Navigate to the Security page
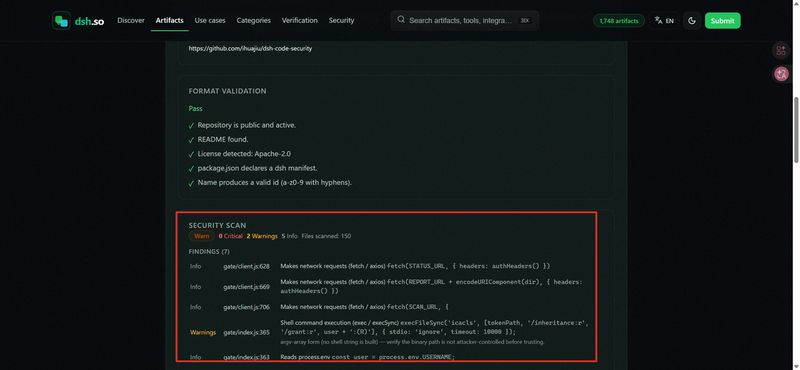 [341, 20]
